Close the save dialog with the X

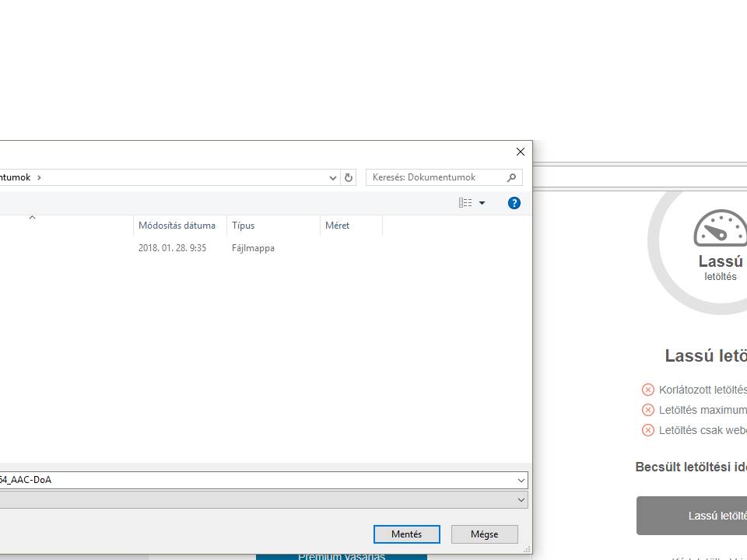pos(521,152)
